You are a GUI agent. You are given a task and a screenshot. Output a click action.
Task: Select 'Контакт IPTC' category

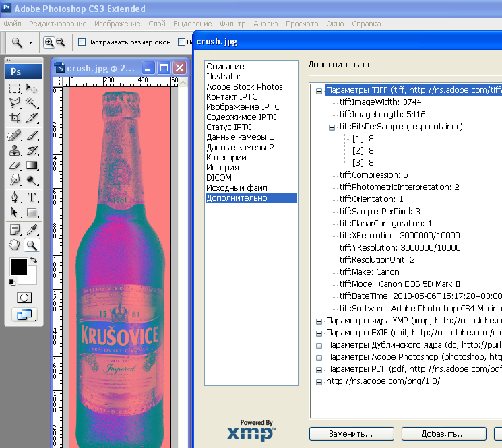click(x=251, y=96)
